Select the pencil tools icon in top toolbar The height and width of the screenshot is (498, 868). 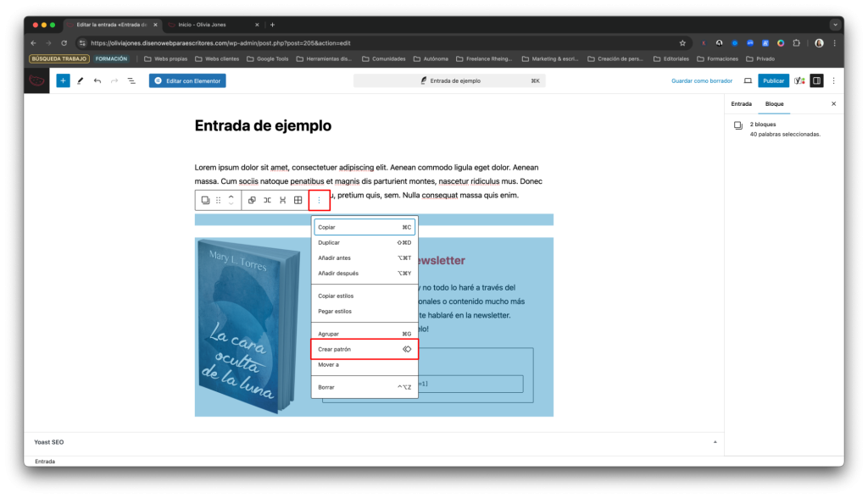(81, 80)
